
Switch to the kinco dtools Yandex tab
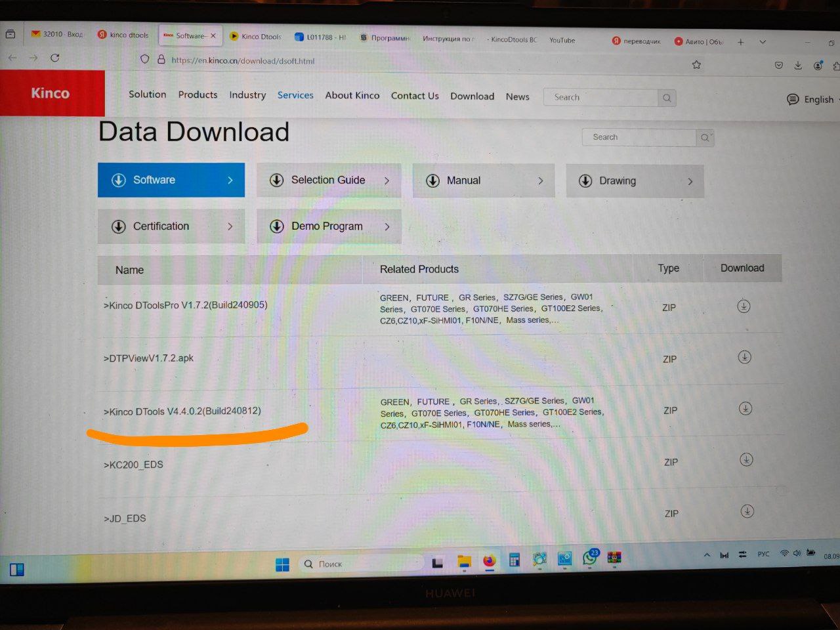pos(123,35)
